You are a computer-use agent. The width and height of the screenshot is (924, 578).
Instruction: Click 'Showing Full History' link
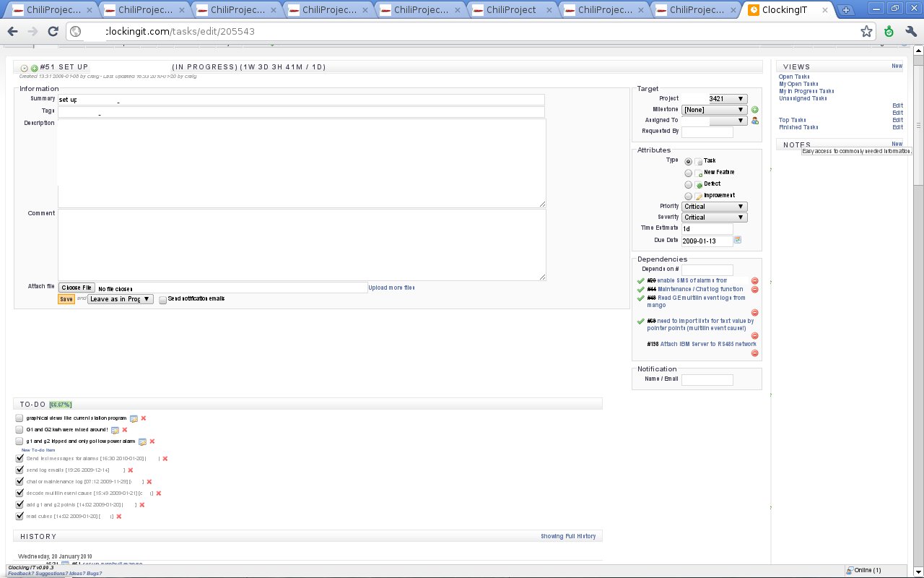(569, 536)
